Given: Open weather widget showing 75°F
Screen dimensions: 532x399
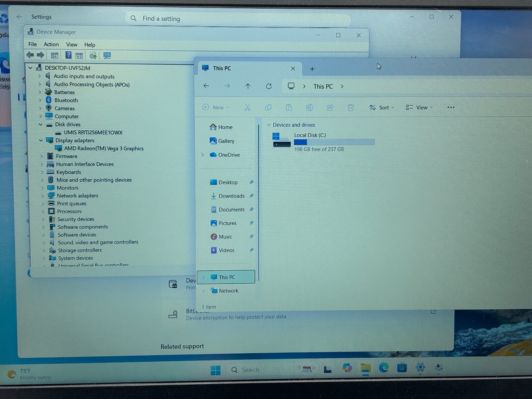Looking at the screenshot, I should 29,374.
